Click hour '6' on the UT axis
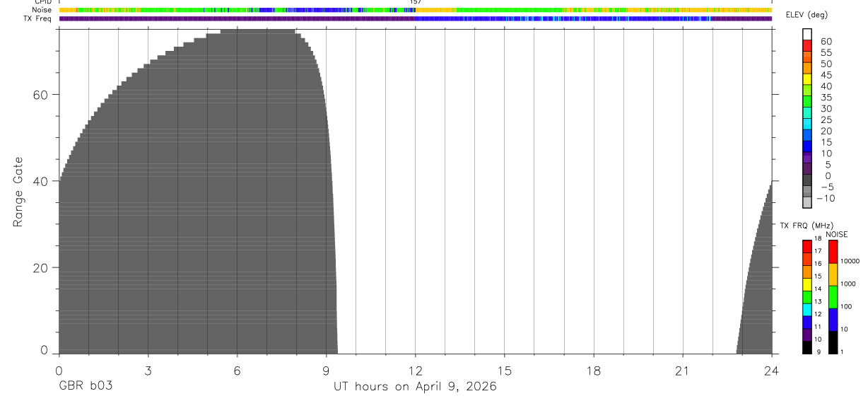The image size is (868, 401). (x=237, y=371)
